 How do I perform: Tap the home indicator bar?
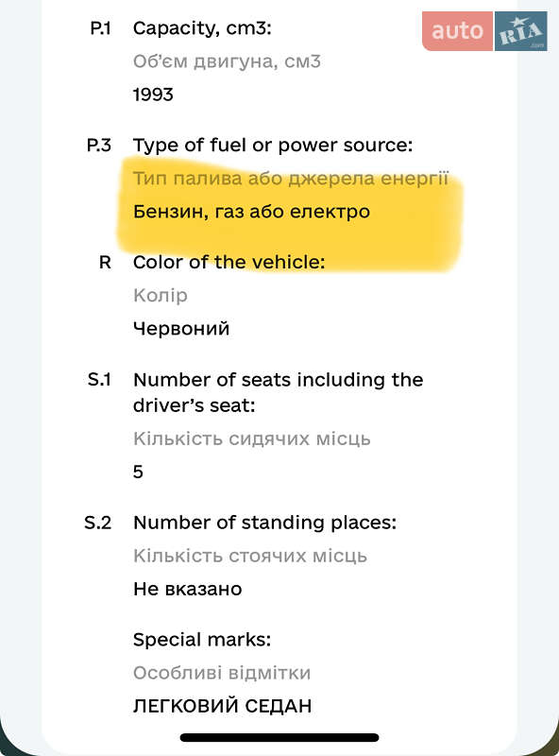[279, 737]
